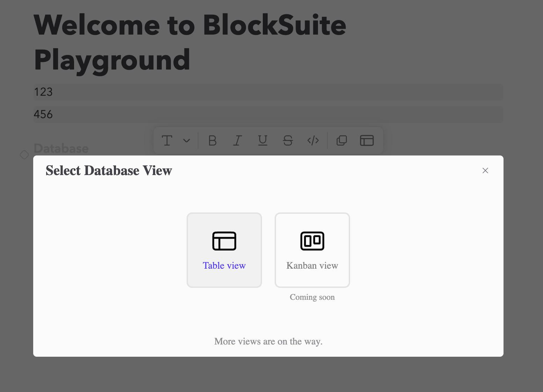This screenshot has height=392, width=543.
Task: Click the Kanban view icon
Action: [312, 241]
